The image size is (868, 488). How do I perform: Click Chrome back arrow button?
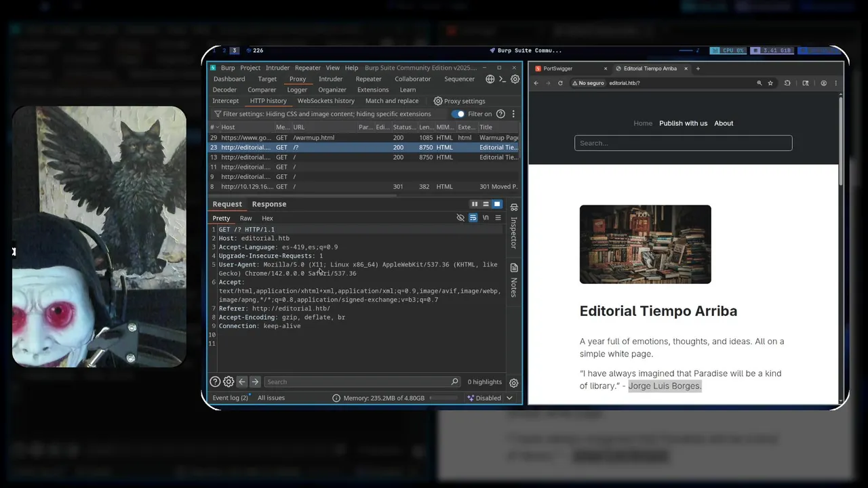[x=536, y=83]
